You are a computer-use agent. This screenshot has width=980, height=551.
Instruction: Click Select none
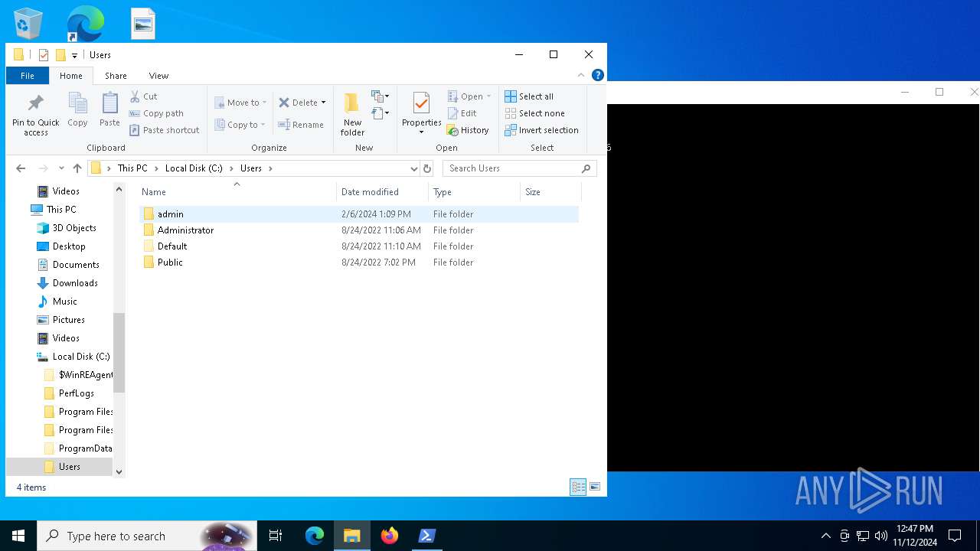pos(534,113)
